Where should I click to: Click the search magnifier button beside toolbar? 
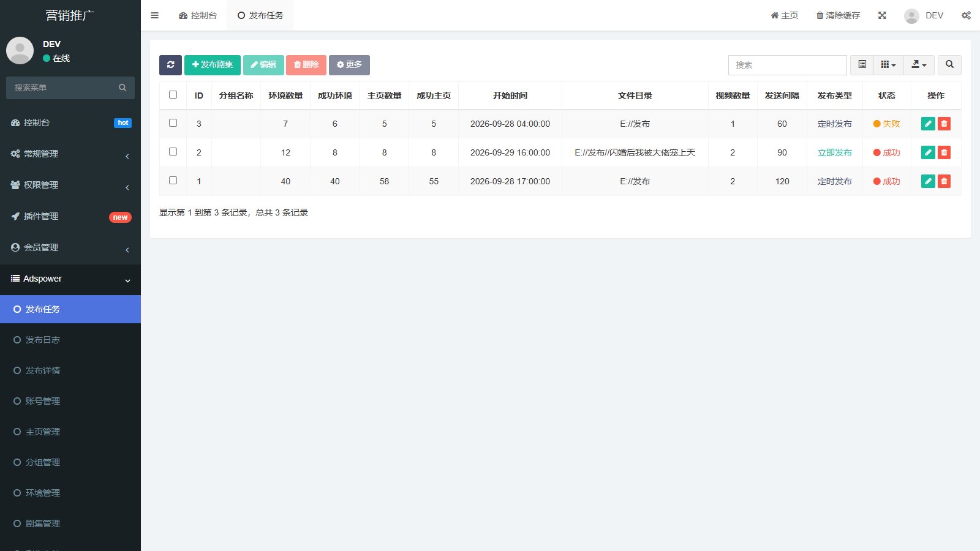tap(949, 65)
